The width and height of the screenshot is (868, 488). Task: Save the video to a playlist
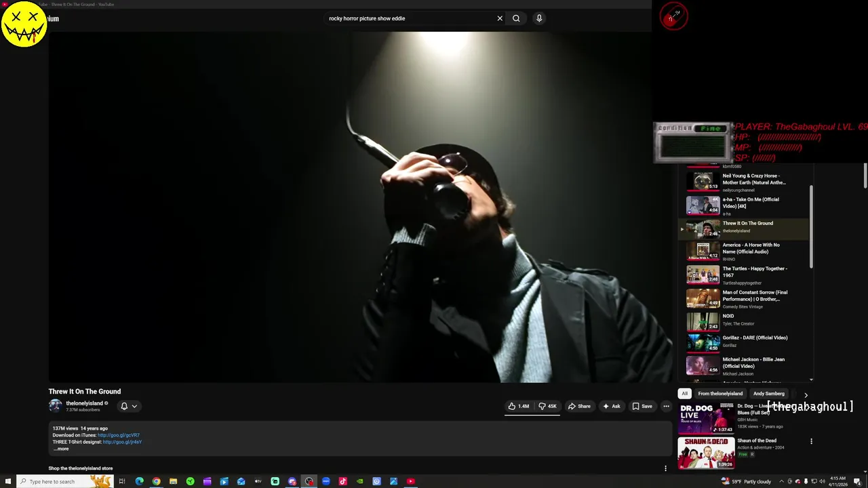(642, 406)
